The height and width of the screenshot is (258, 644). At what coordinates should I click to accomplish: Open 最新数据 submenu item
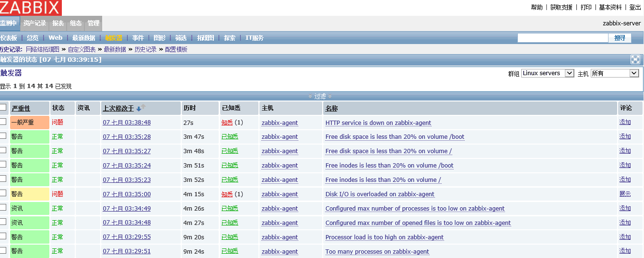[x=84, y=38]
